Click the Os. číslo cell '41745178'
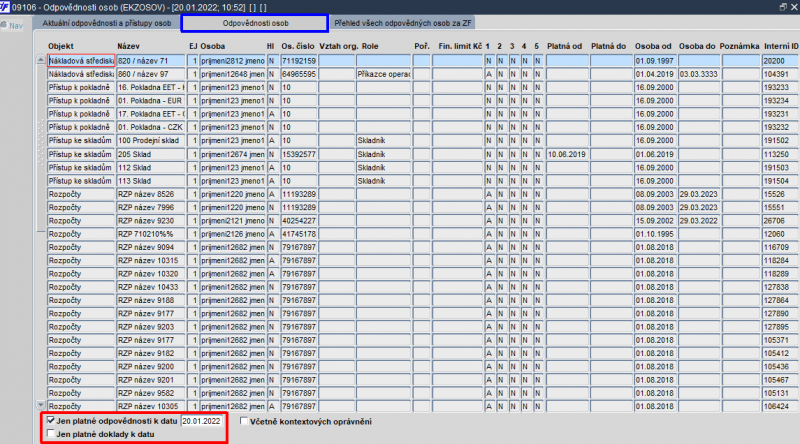The height and width of the screenshot is (444, 800). click(x=298, y=234)
